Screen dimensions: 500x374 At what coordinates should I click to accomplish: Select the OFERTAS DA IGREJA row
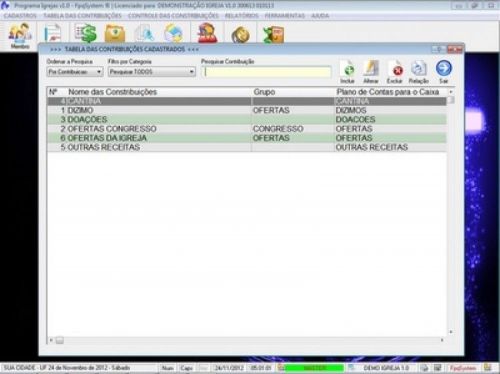247,138
